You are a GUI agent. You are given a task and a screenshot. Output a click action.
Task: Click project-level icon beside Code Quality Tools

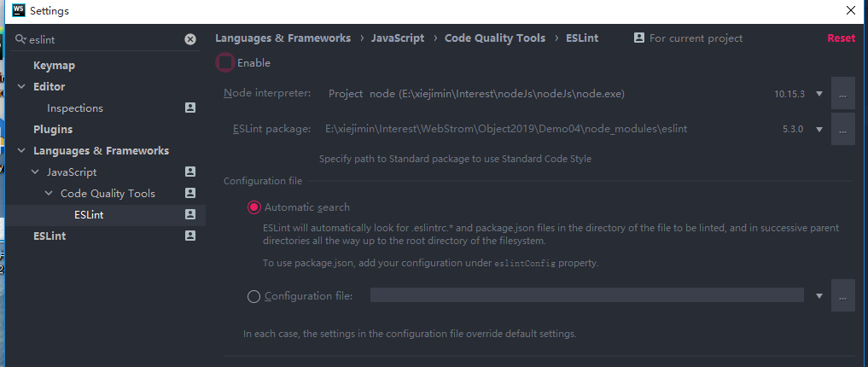[190, 194]
